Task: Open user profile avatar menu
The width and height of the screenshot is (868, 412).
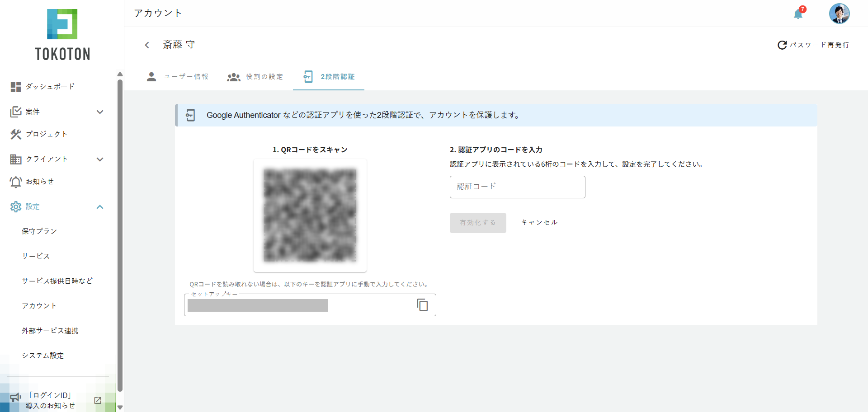Action: pos(840,13)
